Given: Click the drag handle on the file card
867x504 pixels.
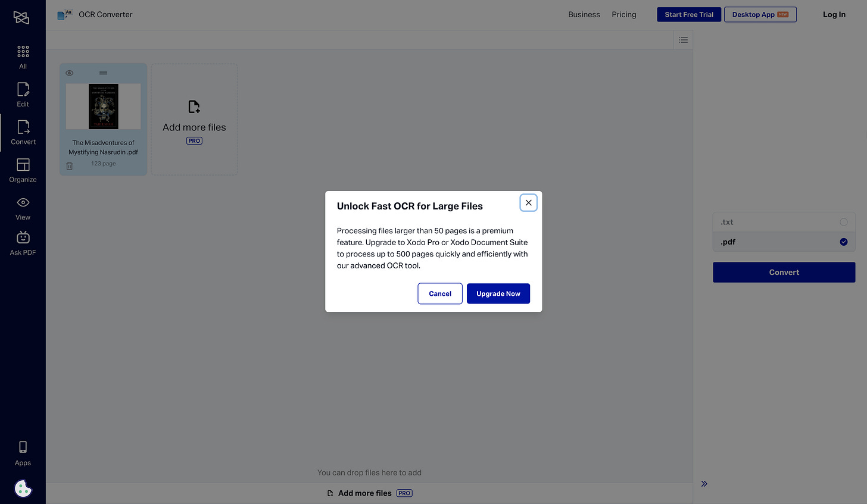Looking at the screenshot, I should (103, 73).
